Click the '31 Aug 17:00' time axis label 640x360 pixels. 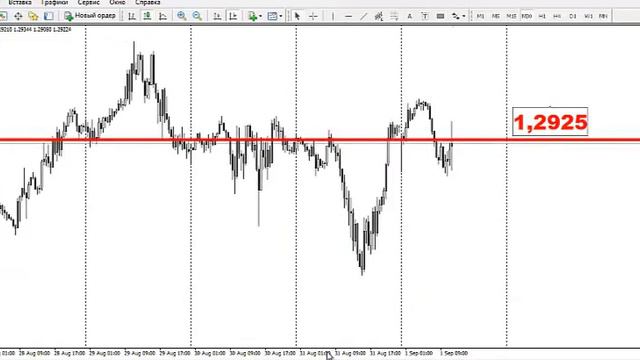[x=385, y=353]
